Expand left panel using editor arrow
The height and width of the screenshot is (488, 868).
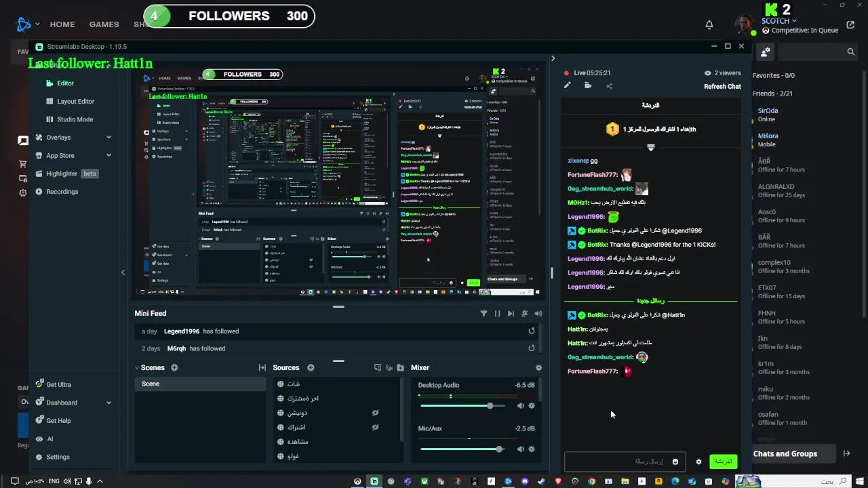[x=123, y=272]
